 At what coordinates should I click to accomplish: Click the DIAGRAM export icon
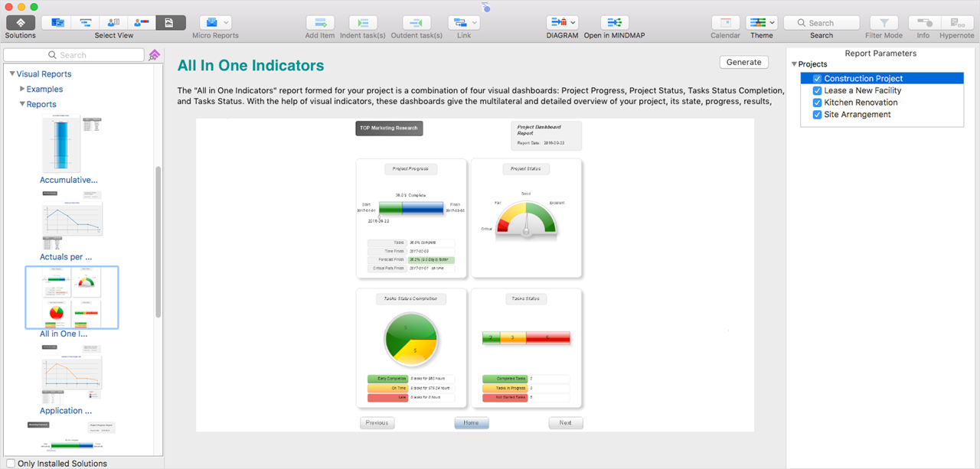click(x=557, y=23)
